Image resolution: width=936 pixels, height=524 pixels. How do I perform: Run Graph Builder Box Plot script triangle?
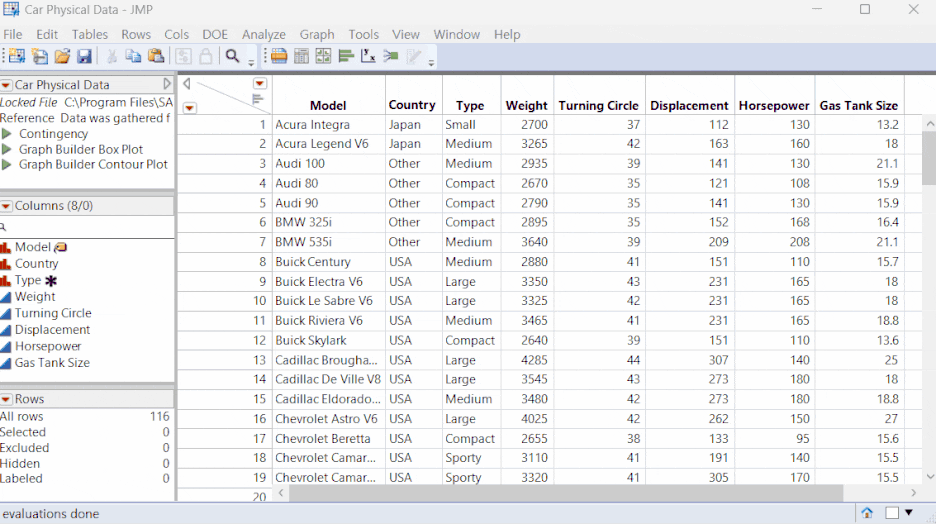pyautogui.click(x=7, y=149)
